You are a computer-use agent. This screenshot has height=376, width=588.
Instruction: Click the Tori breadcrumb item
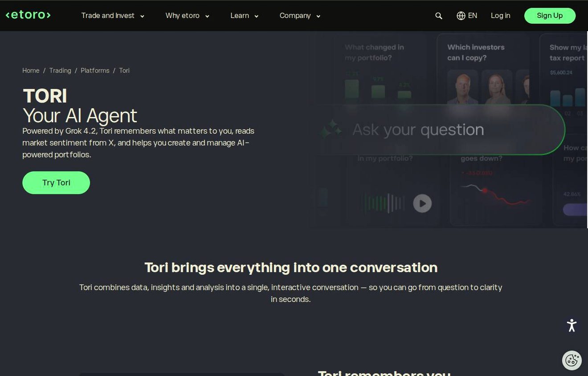point(124,70)
